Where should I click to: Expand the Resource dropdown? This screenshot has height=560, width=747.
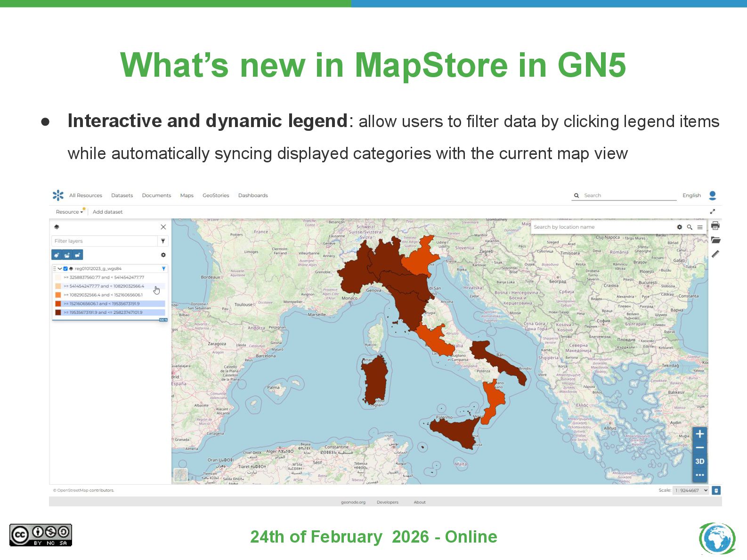pyautogui.click(x=69, y=212)
